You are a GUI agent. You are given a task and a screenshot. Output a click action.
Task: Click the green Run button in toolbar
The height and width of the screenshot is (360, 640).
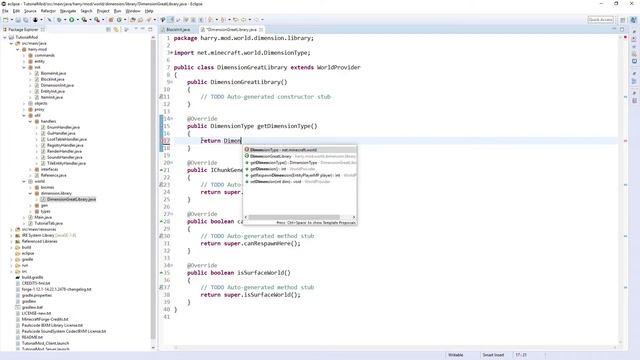[71, 20]
